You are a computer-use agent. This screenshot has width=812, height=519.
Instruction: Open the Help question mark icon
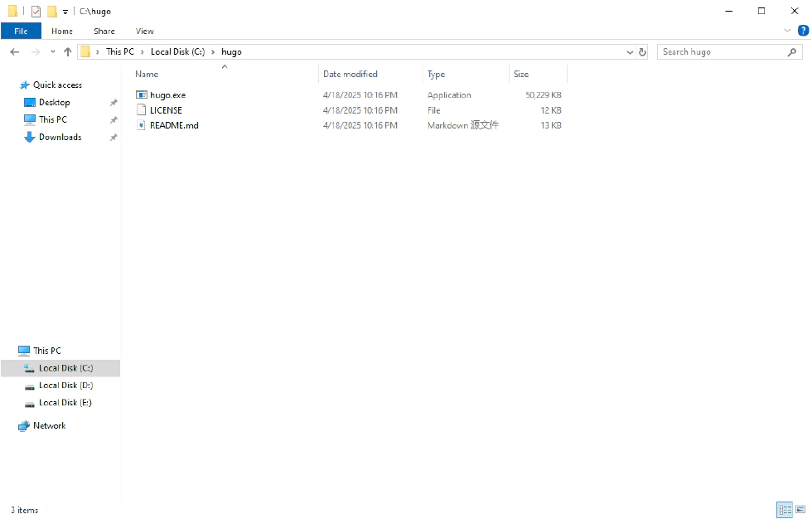[x=802, y=31]
